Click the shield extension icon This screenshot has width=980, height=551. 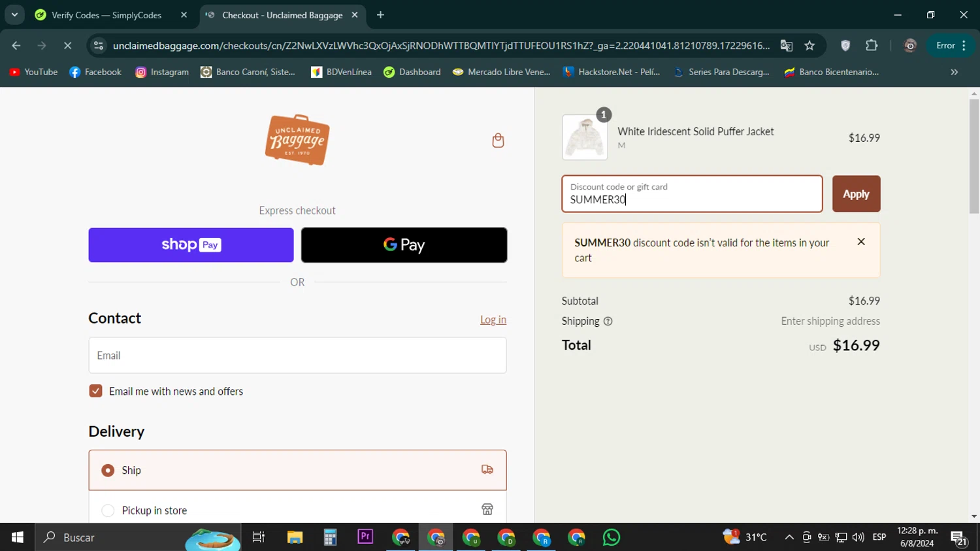[x=845, y=46]
